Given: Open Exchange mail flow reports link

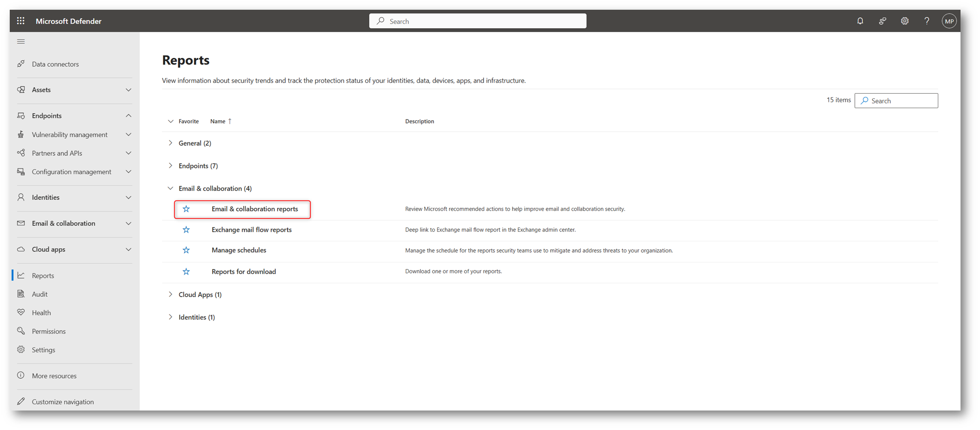Looking at the screenshot, I should coord(251,230).
